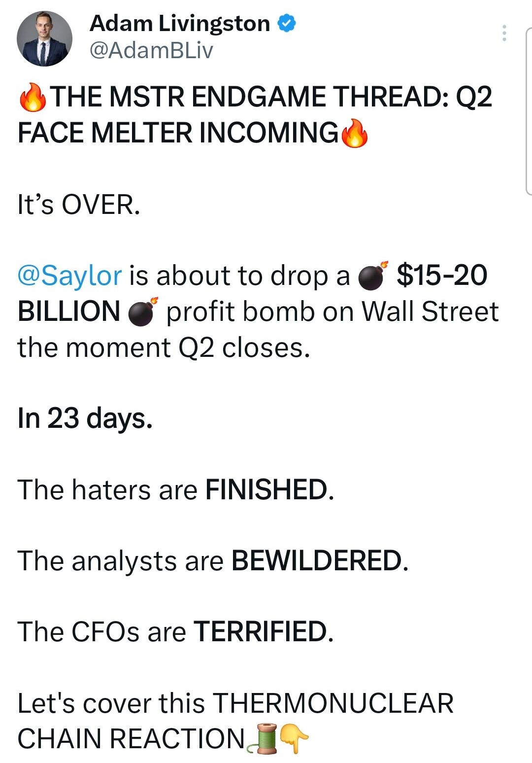Click the bold word FINISHED
Image resolution: width=532 pixels, height=763 pixels.
[266, 490]
